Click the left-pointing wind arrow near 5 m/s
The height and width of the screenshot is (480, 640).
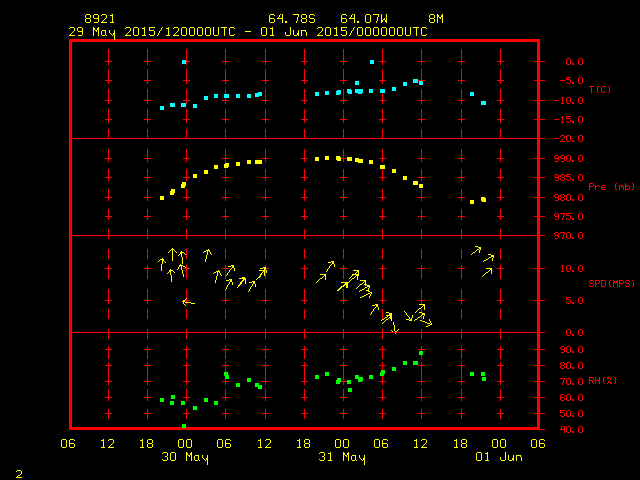pos(188,301)
